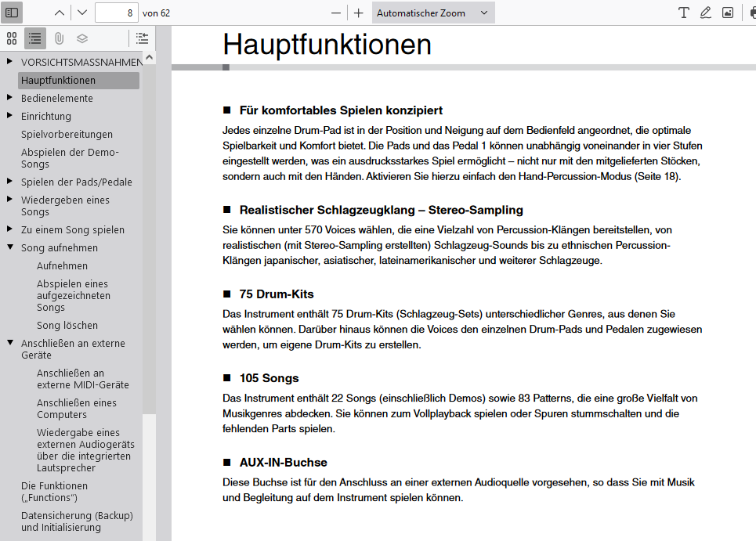Open Spielen der Pads/Pedale link
The height and width of the screenshot is (541, 756).
pyautogui.click(x=76, y=182)
